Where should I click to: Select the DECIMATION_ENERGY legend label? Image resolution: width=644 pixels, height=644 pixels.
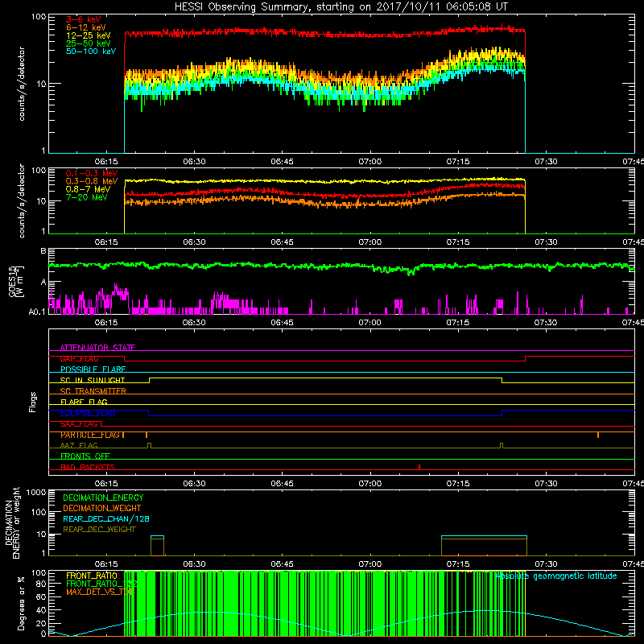(103, 497)
